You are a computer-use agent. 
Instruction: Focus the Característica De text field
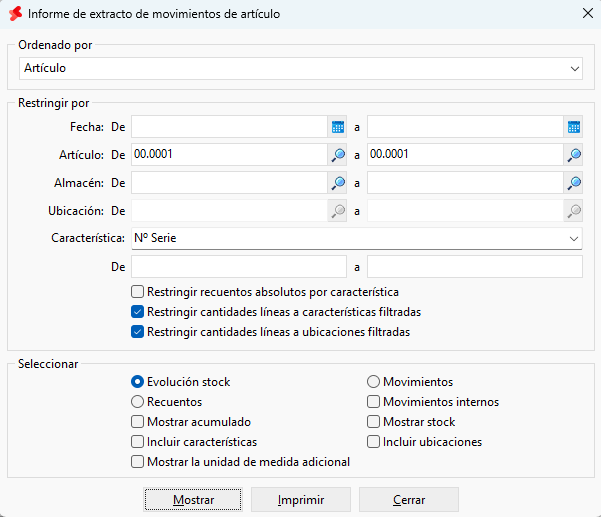(239, 267)
